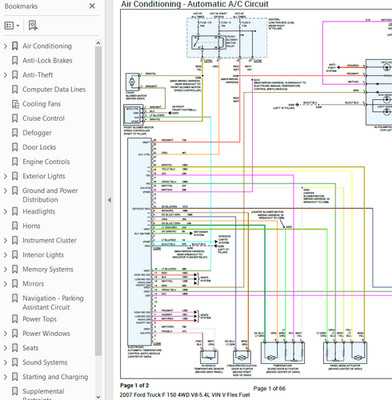Go to the Interior Lights bookmark
Screen dimensions: 392x400
(x=43, y=255)
